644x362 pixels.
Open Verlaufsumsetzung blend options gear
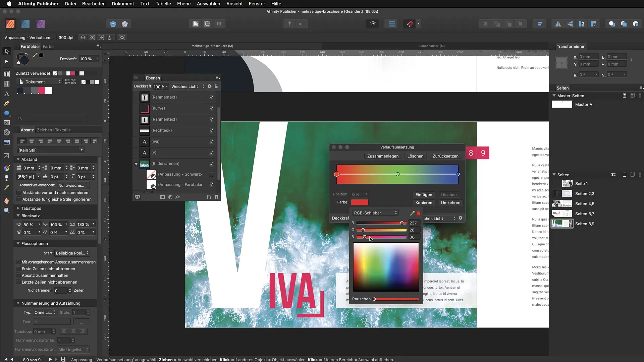tap(461, 218)
